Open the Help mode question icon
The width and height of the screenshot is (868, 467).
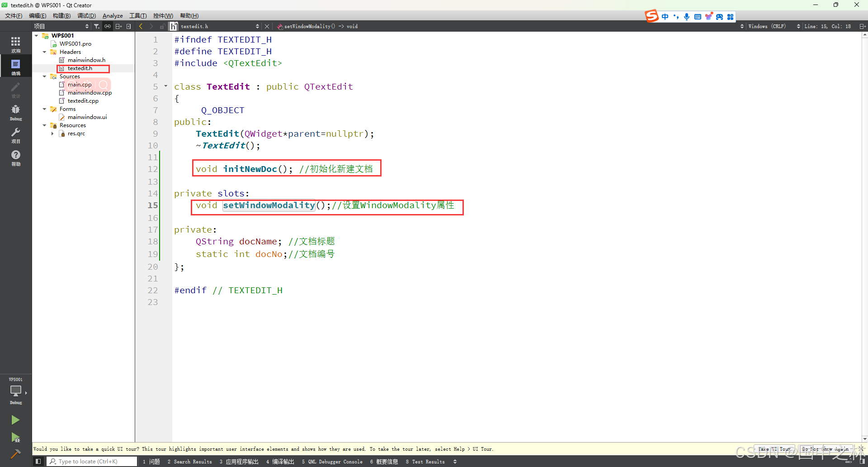16,157
